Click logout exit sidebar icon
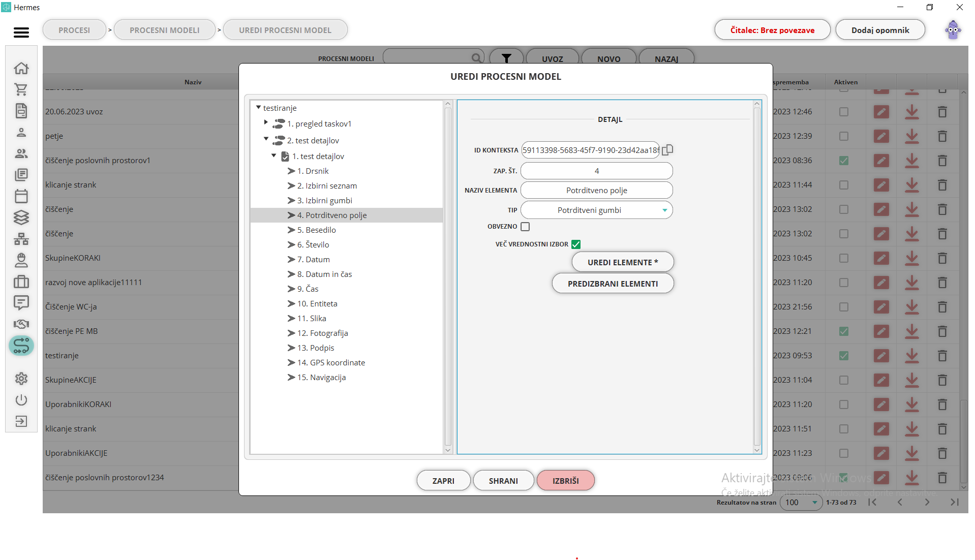975x560 pixels. 21,421
